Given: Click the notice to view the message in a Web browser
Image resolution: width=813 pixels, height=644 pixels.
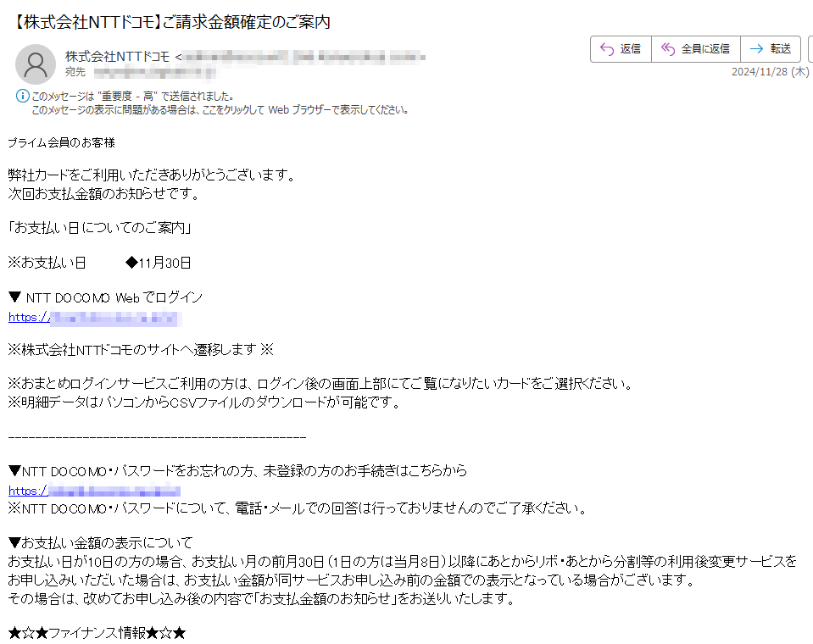Looking at the screenshot, I should (220, 110).
